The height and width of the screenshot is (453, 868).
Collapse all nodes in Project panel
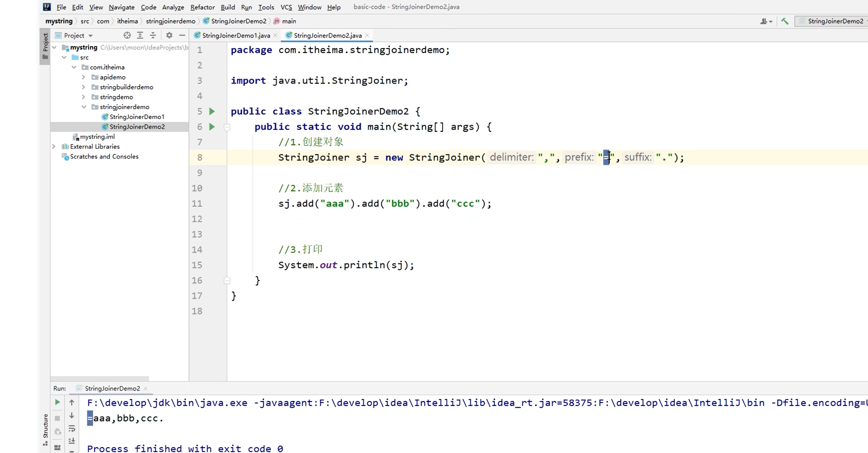tap(153, 35)
